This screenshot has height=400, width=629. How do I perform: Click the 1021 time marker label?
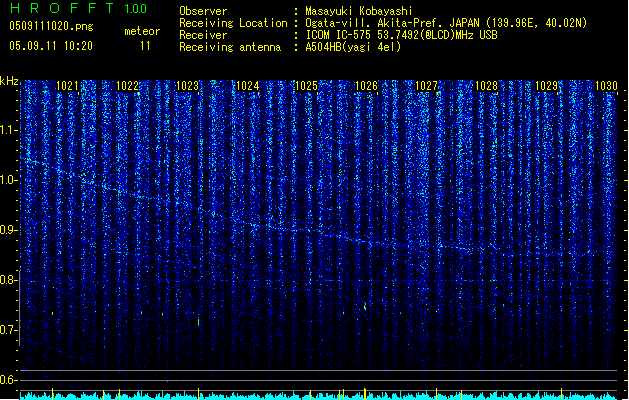[67, 86]
